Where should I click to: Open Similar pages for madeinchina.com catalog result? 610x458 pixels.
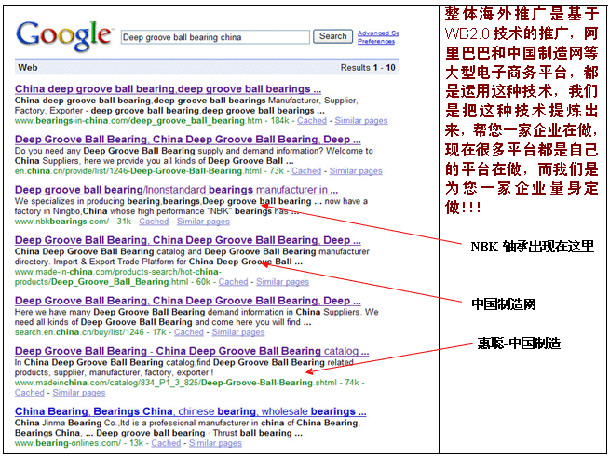tap(79, 393)
